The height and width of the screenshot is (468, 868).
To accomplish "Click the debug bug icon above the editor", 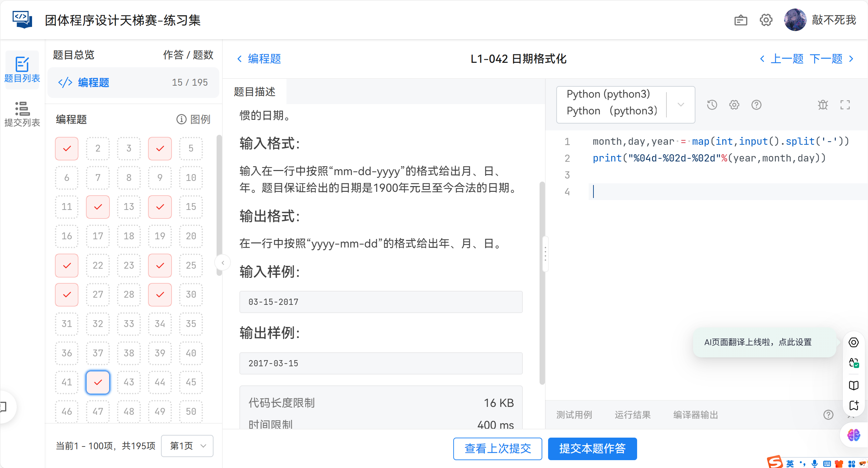I will (823, 105).
